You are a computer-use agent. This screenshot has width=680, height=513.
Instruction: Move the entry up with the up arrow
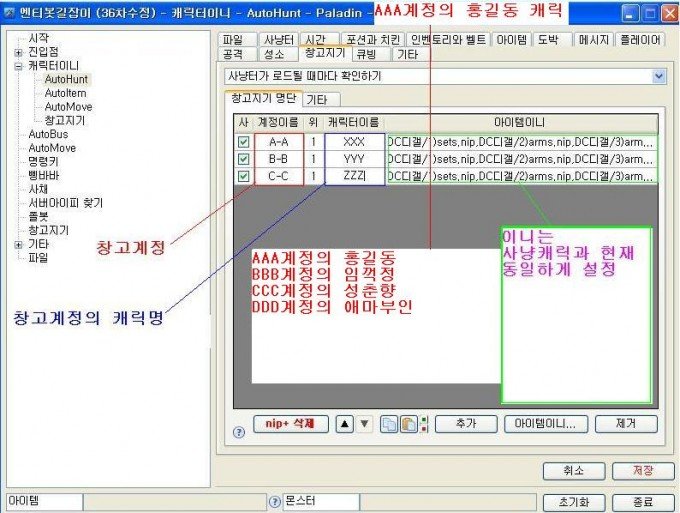point(344,424)
